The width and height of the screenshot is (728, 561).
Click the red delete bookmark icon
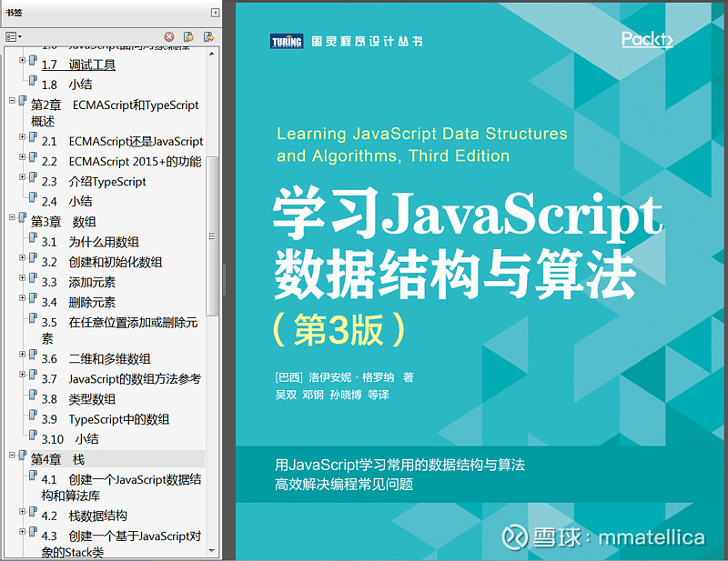coord(169,37)
